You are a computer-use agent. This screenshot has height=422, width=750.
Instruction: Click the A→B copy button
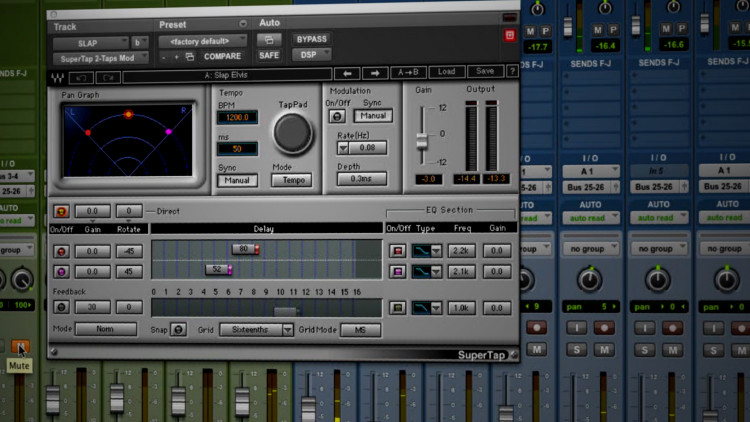pyautogui.click(x=408, y=72)
